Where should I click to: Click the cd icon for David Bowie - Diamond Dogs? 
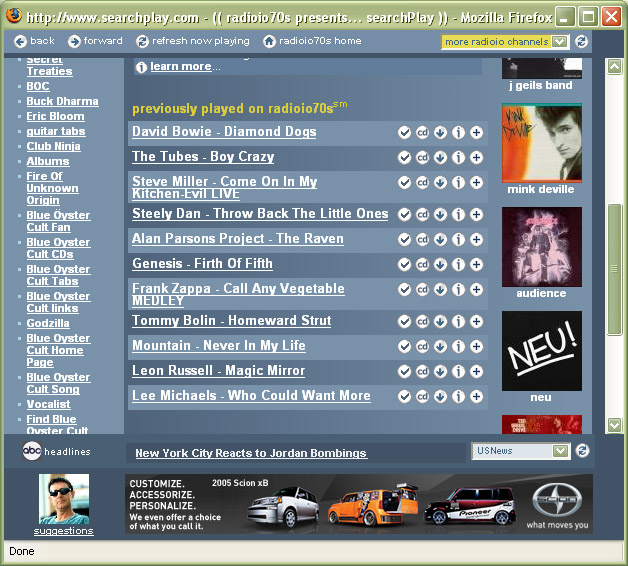(423, 133)
